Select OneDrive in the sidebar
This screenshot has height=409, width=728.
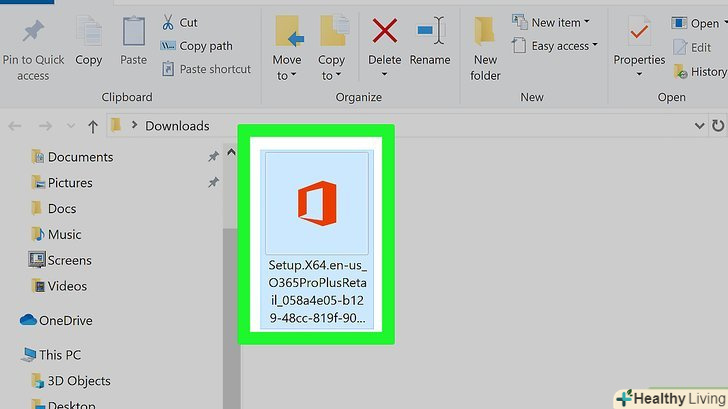[x=65, y=320]
